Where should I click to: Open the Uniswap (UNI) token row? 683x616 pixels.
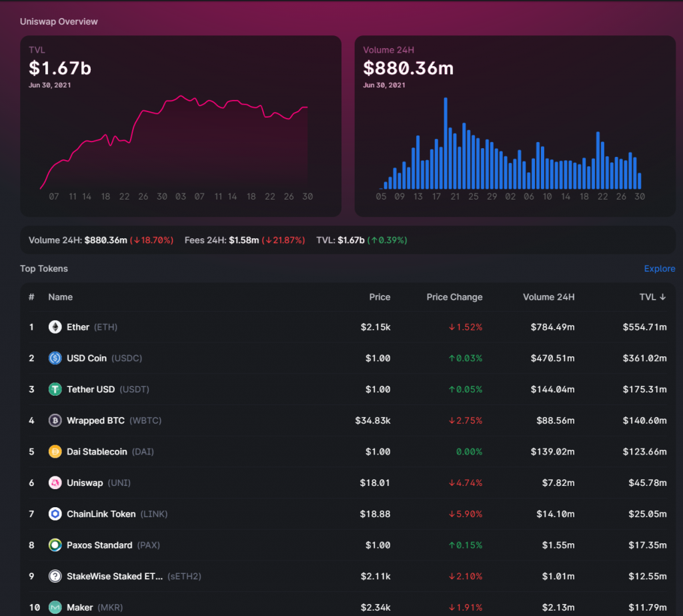click(348, 483)
